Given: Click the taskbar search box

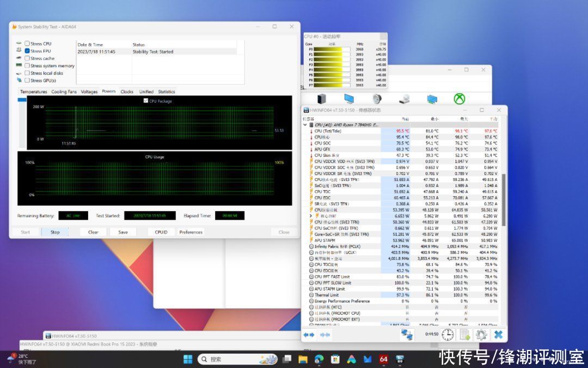Looking at the screenshot, I should [238, 359].
